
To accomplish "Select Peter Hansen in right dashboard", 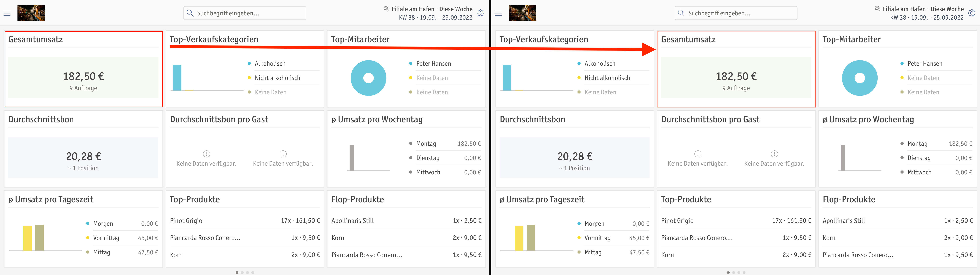I will (936, 64).
